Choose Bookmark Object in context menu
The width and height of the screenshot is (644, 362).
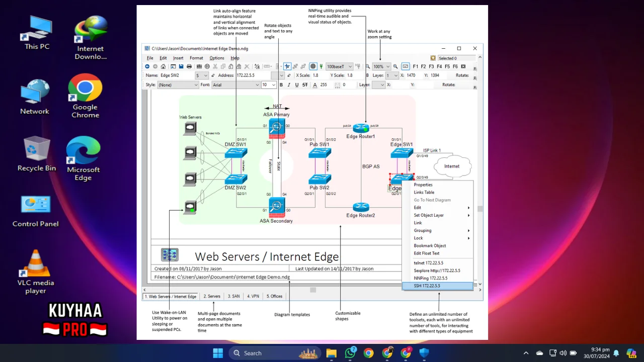[x=437, y=245]
